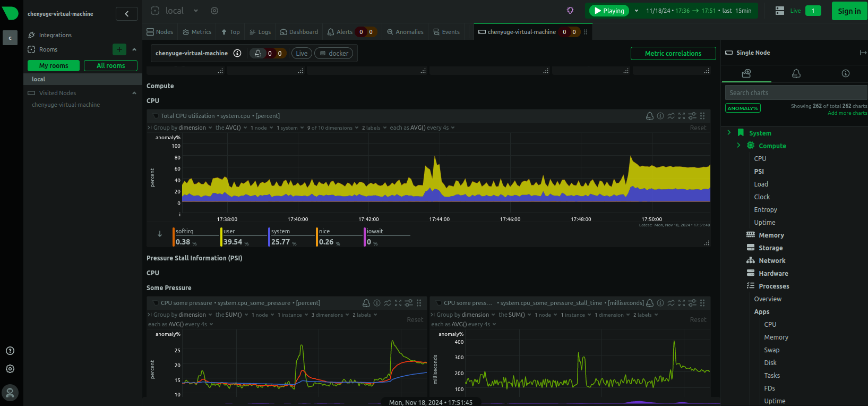Click the Metric correlations button
The height and width of the screenshot is (406, 868).
[x=673, y=53]
